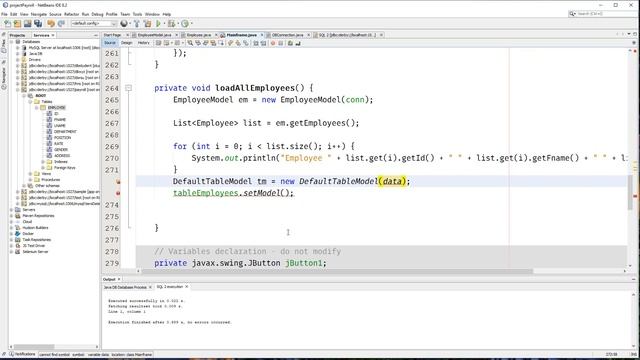Screen dimensions: 640x360
Task: Click the Profile Project toolbar icon
Action: 185,24
